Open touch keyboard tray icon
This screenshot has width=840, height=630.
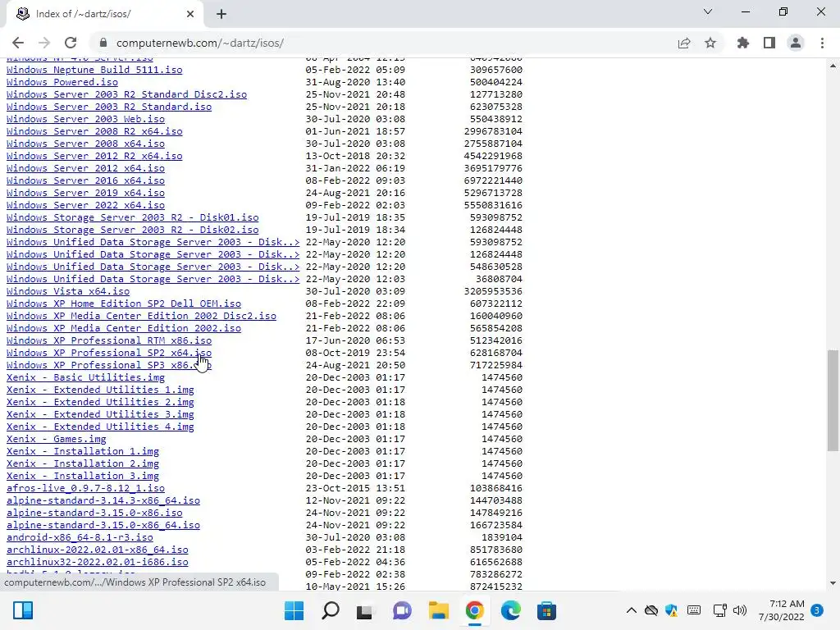[x=694, y=610]
